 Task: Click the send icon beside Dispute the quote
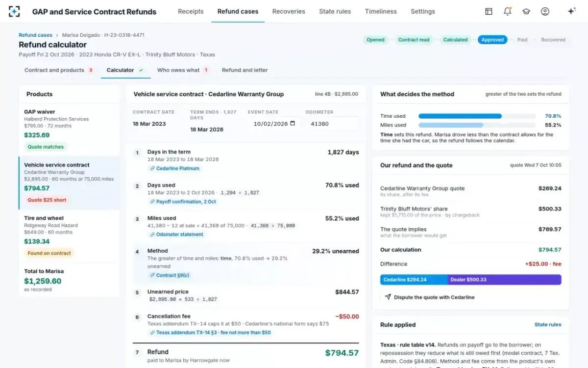point(388,297)
